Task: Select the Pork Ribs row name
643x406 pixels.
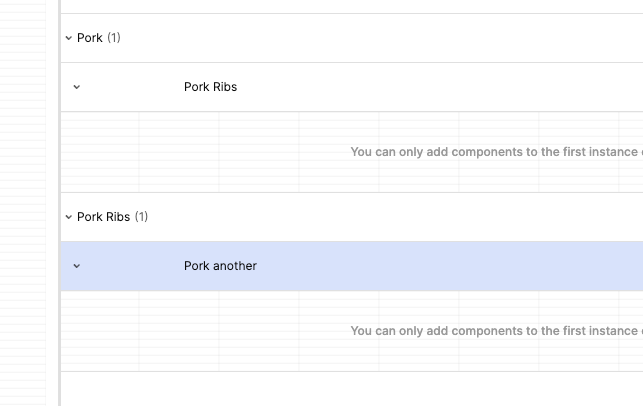Action: click(x=210, y=87)
